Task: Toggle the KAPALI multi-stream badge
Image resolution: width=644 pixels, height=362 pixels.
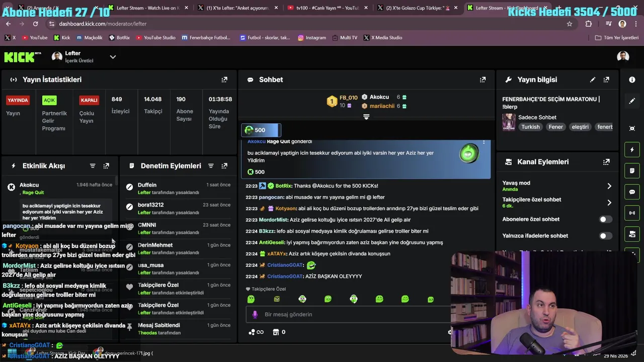Action: [x=89, y=100]
